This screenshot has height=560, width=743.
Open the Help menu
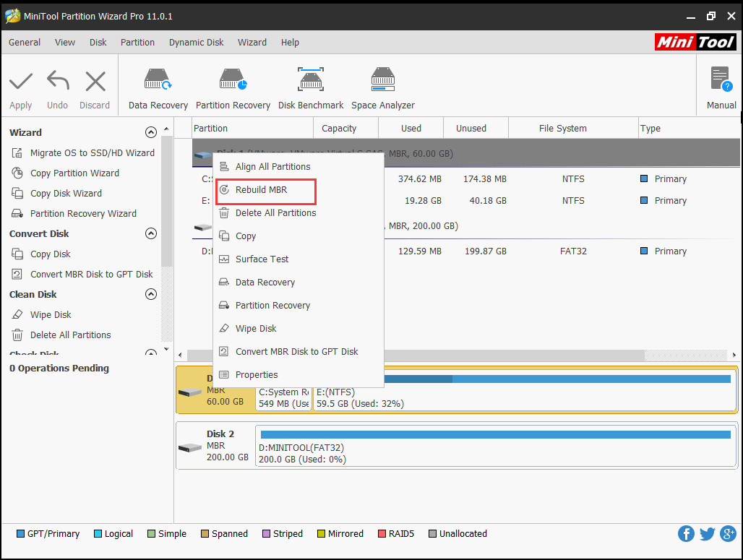[290, 42]
